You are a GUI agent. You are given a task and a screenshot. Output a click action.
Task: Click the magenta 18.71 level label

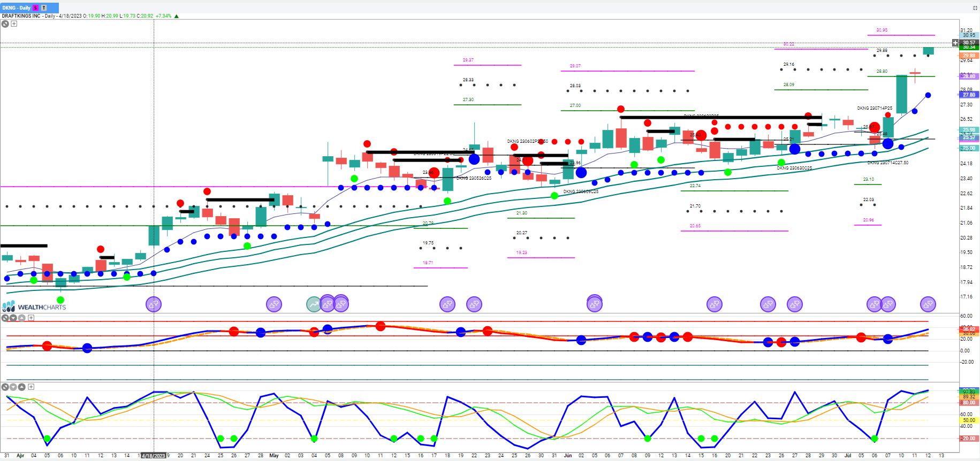(428, 263)
